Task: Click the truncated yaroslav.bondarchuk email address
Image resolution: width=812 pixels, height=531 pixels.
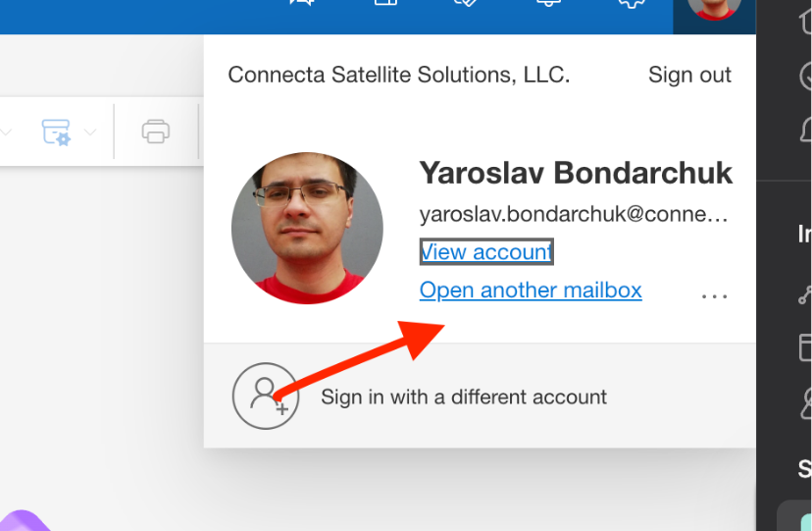Action: 575,215
